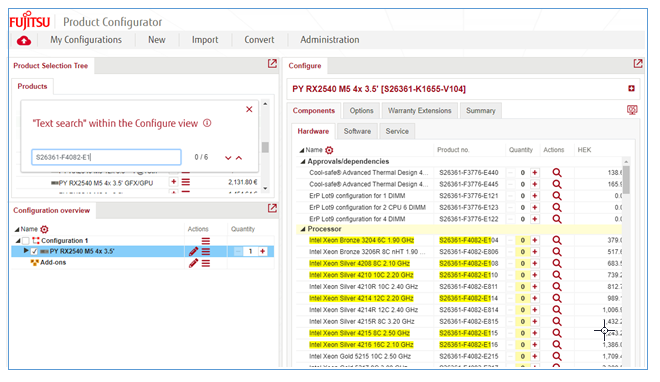Open column settings gear in Hardware table
This screenshot has width=660, height=382.
click(x=329, y=150)
